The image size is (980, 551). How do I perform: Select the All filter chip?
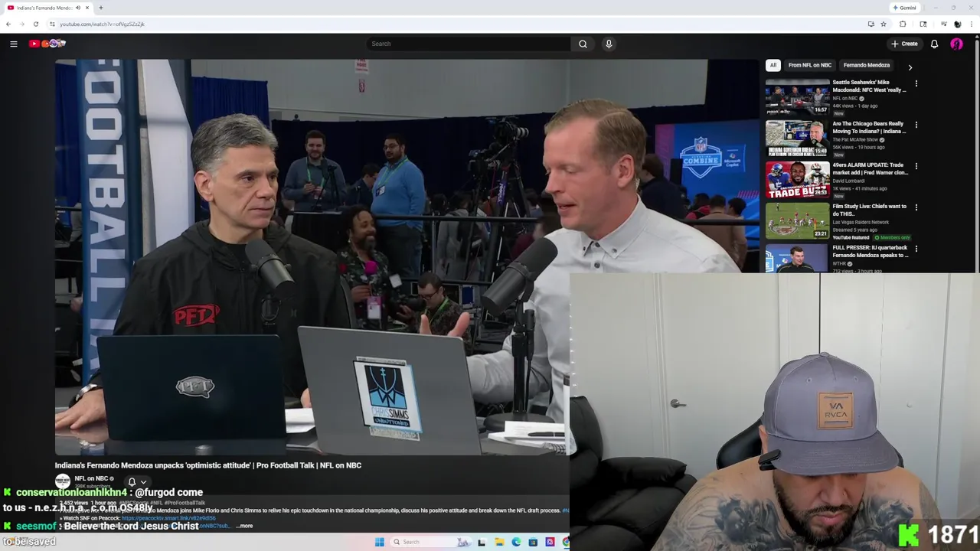tap(773, 65)
